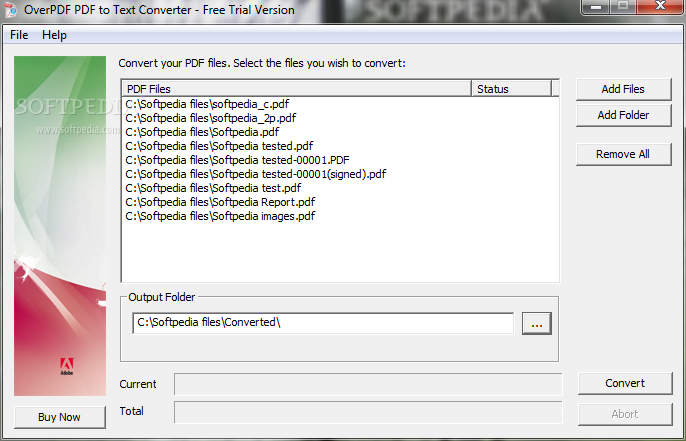This screenshot has width=686, height=441.
Task: Click the Add Folder button
Action: coord(623,115)
